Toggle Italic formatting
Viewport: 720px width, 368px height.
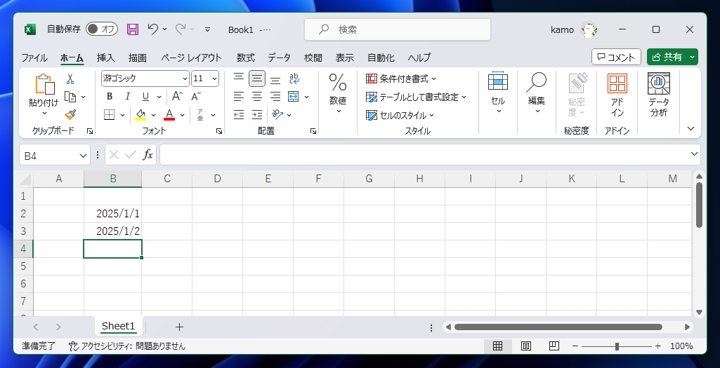tap(128, 96)
